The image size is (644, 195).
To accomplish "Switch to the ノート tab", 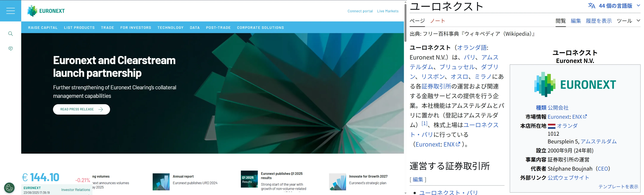I will point(438,21).
